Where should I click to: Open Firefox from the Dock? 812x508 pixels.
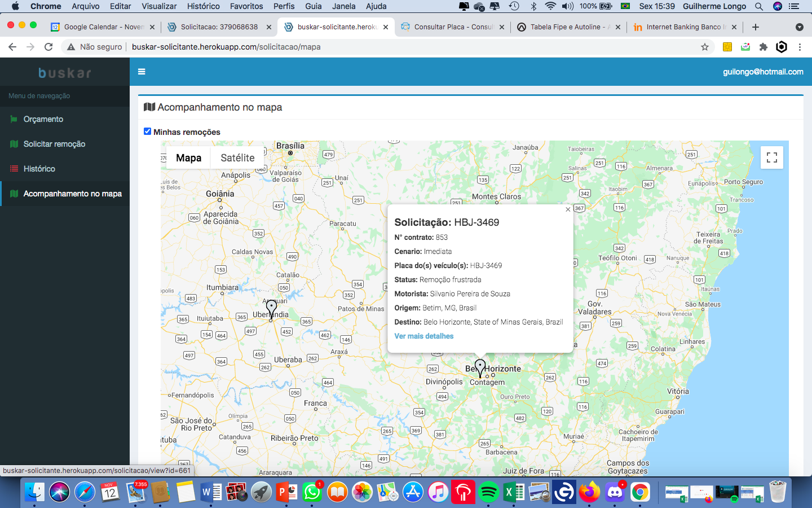[589, 493]
